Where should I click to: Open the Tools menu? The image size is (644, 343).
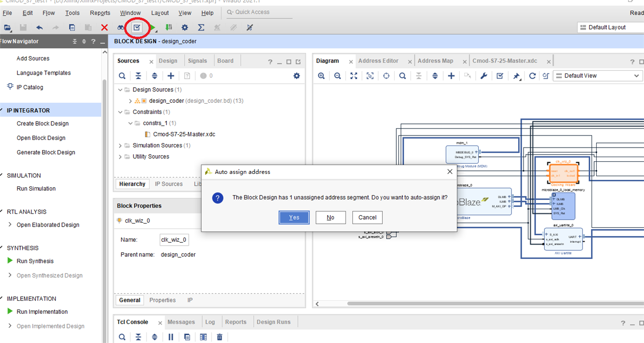(x=73, y=13)
